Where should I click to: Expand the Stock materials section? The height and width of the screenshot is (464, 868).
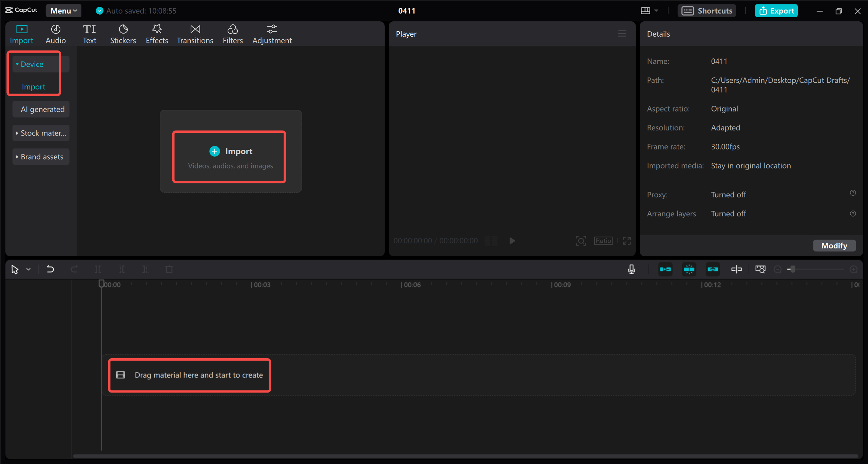[40, 133]
